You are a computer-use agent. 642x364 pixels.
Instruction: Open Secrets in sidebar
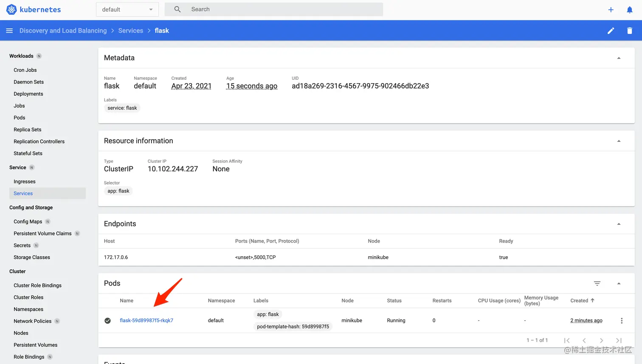pyautogui.click(x=22, y=245)
